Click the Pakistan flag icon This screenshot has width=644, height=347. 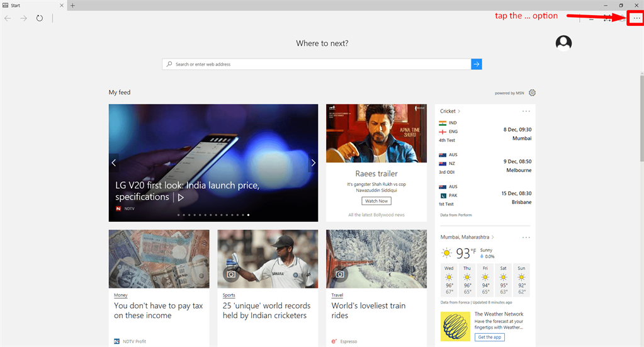click(x=443, y=195)
